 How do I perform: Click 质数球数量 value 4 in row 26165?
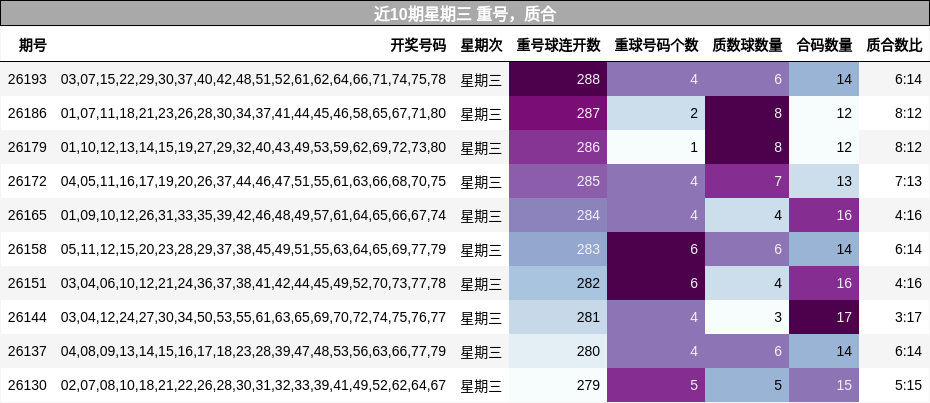[x=747, y=215]
